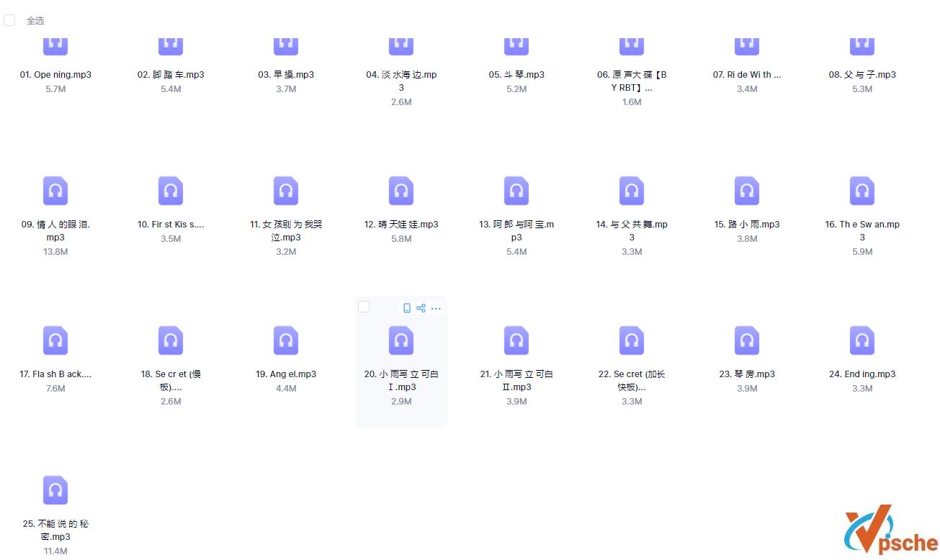940x560 pixels.
Task: Click the 7.6M size under Flash Back
Action: 55,389
